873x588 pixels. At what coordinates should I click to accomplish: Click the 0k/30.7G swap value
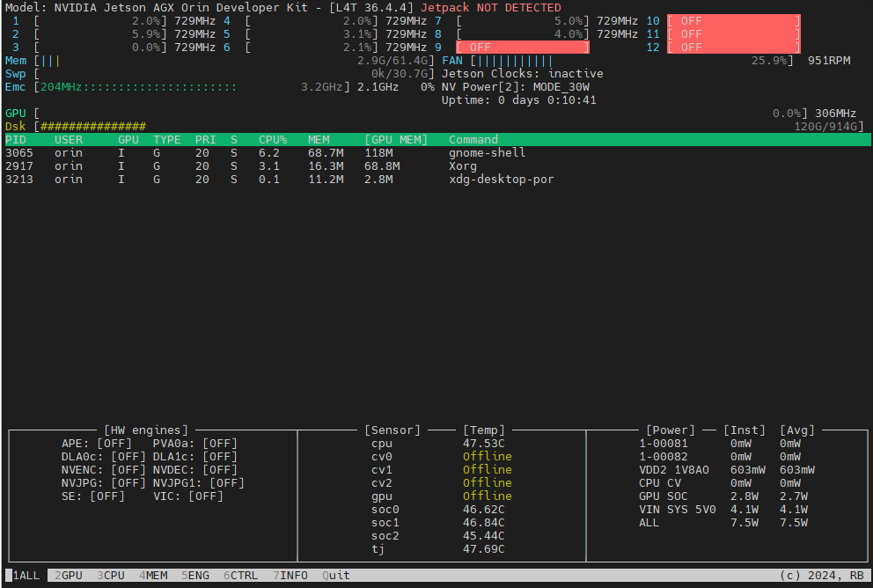click(x=400, y=74)
